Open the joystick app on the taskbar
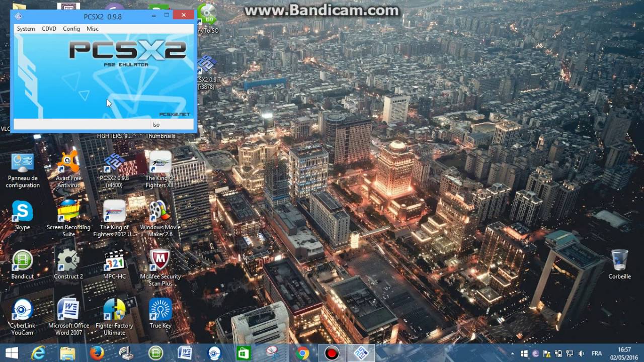Screen dimensions: 644x362 [126, 353]
